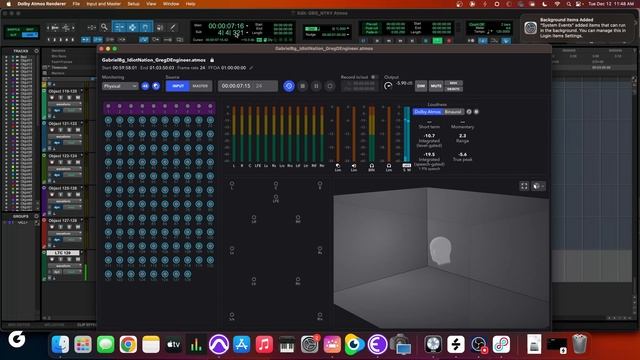Toggle the DIM output button

pos(421,86)
